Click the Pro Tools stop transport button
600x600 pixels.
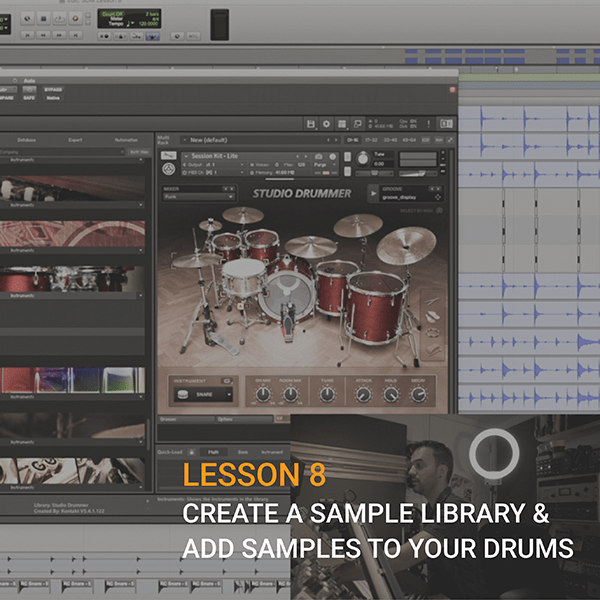coord(43,18)
